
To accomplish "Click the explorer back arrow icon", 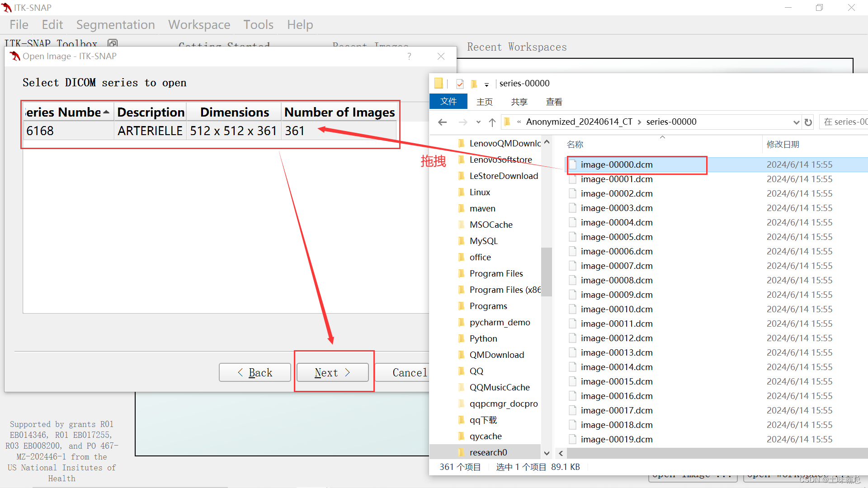I will (443, 122).
